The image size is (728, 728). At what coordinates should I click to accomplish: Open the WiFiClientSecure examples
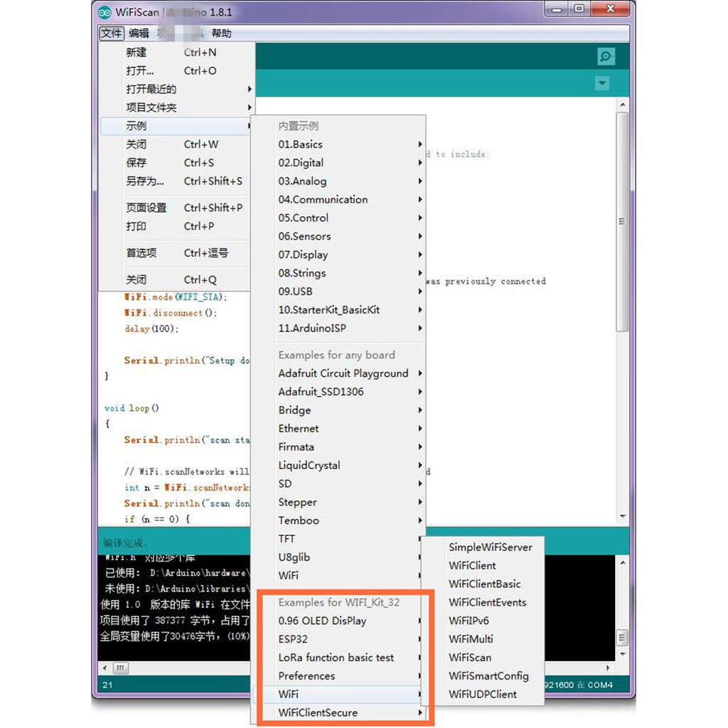(x=318, y=712)
